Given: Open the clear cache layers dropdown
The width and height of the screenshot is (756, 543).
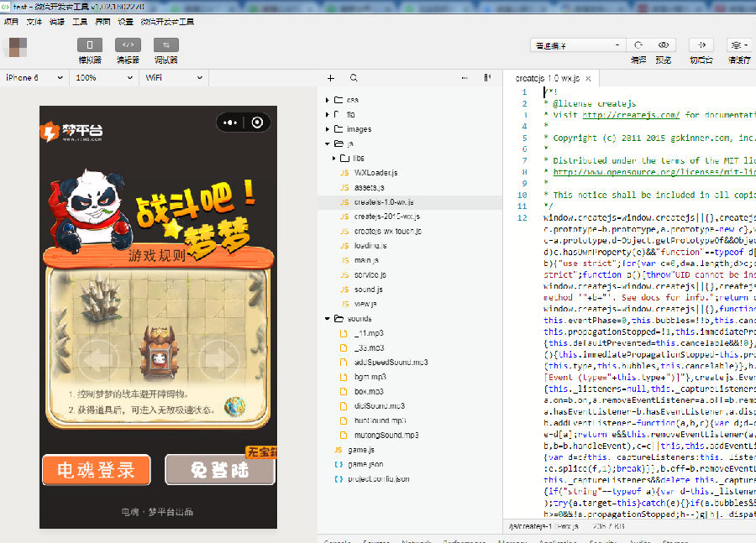Looking at the screenshot, I should click(x=739, y=44).
